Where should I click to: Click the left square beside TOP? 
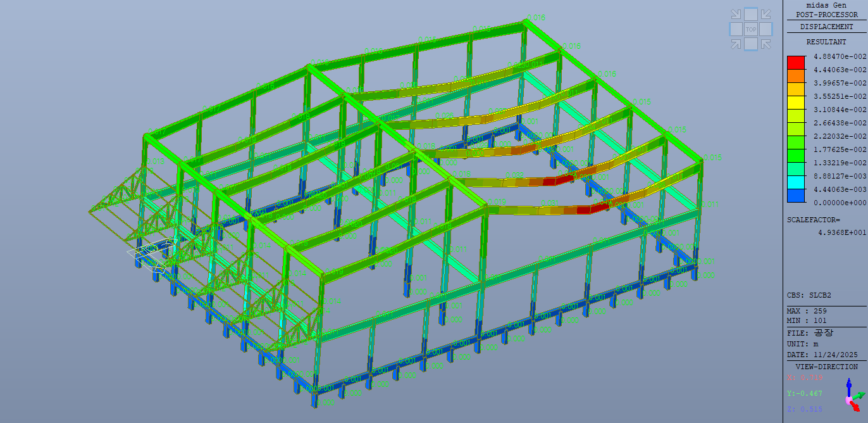736,29
